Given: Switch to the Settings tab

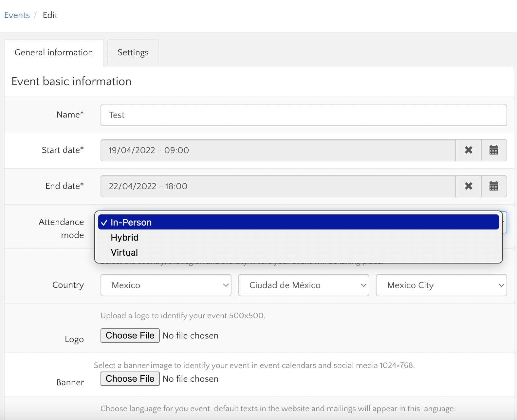Looking at the screenshot, I should pos(133,53).
